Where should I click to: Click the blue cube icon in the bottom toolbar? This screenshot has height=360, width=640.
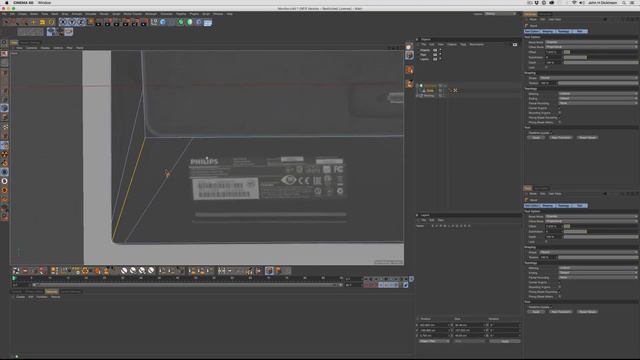coord(269,270)
